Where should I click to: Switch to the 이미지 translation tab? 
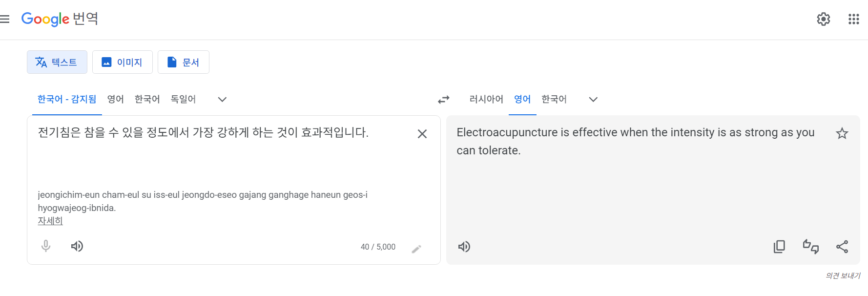(123, 62)
